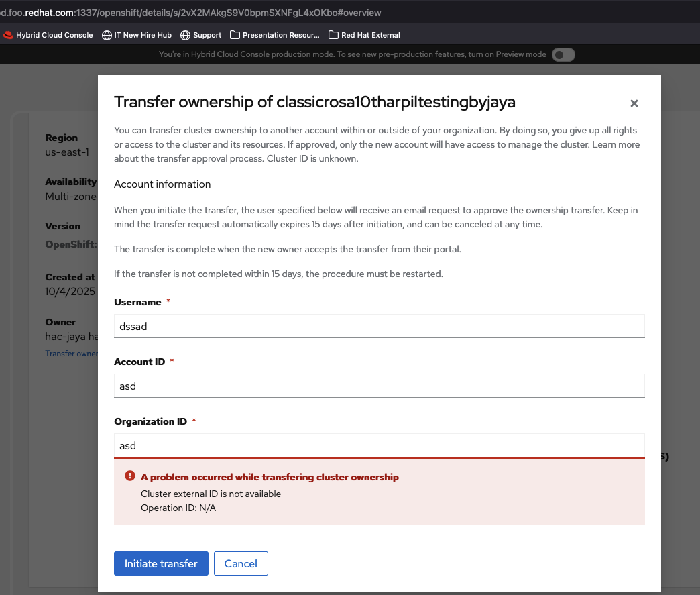Close the Transfer ownership dialog with the X
The height and width of the screenshot is (595, 700).
coord(634,103)
